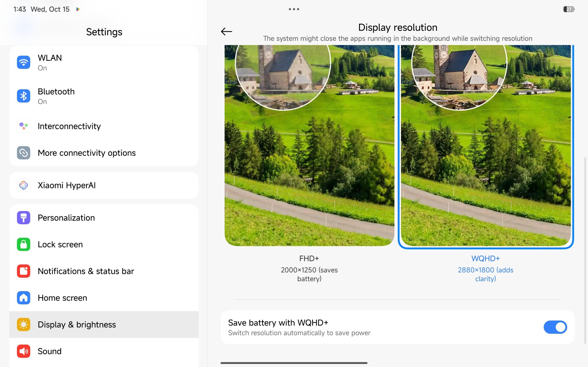The image size is (588, 367).
Task: Tap the Xiaomi HyperAI icon
Action: (24, 185)
